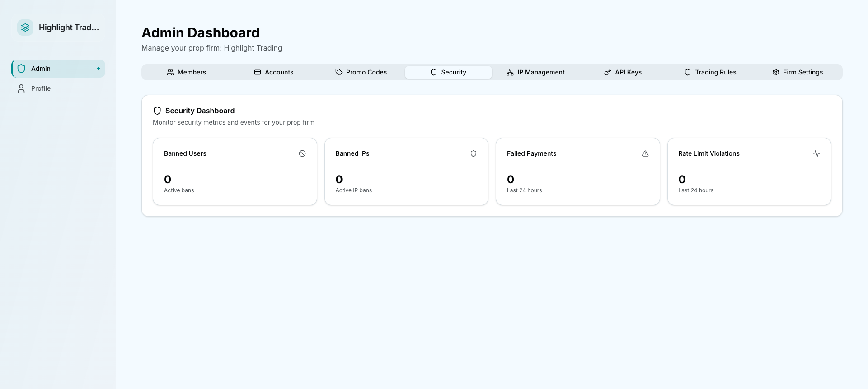Switch to the Trading Rules tab
Screen dimensions: 868x389
point(710,72)
